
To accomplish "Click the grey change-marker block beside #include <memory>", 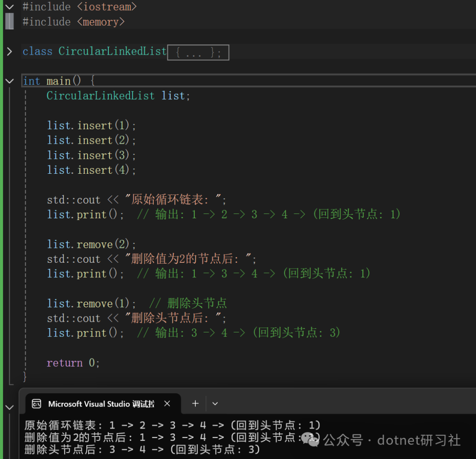I will click(x=9, y=22).
